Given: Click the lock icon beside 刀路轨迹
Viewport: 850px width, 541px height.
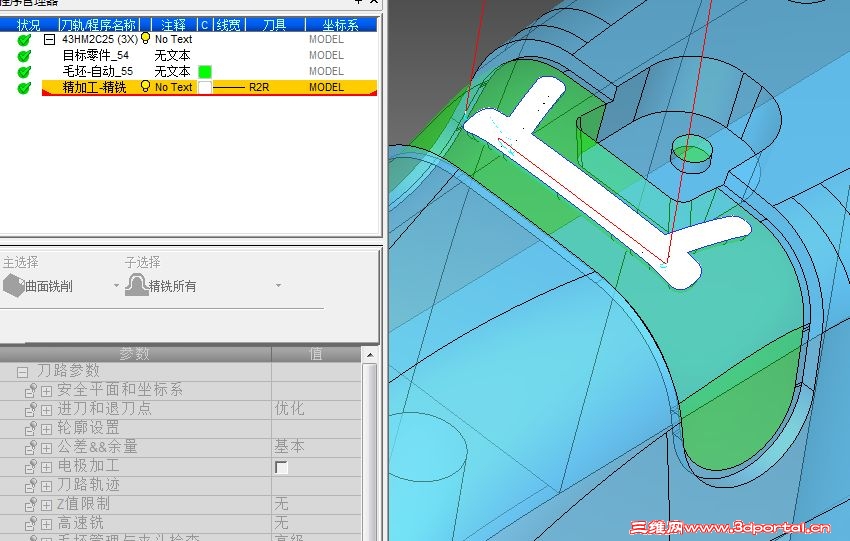Looking at the screenshot, I should 31,485.
